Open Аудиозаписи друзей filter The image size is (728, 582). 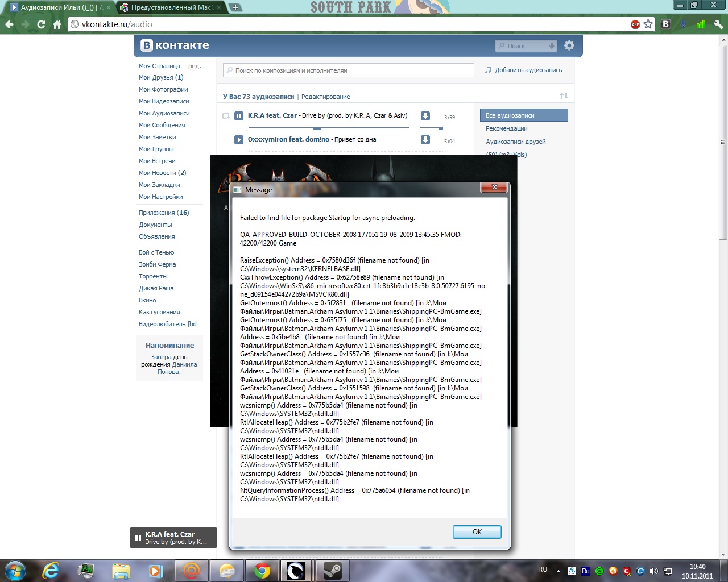click(x=515, y=142)
